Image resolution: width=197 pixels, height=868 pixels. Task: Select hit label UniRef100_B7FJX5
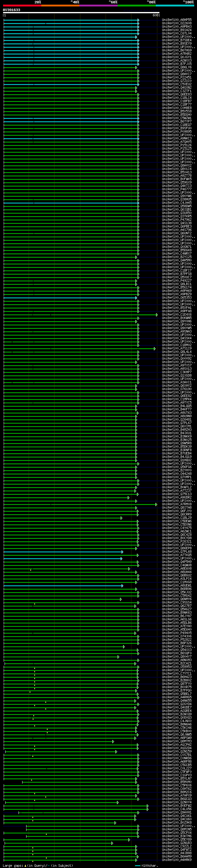click(x=177, y=64)
